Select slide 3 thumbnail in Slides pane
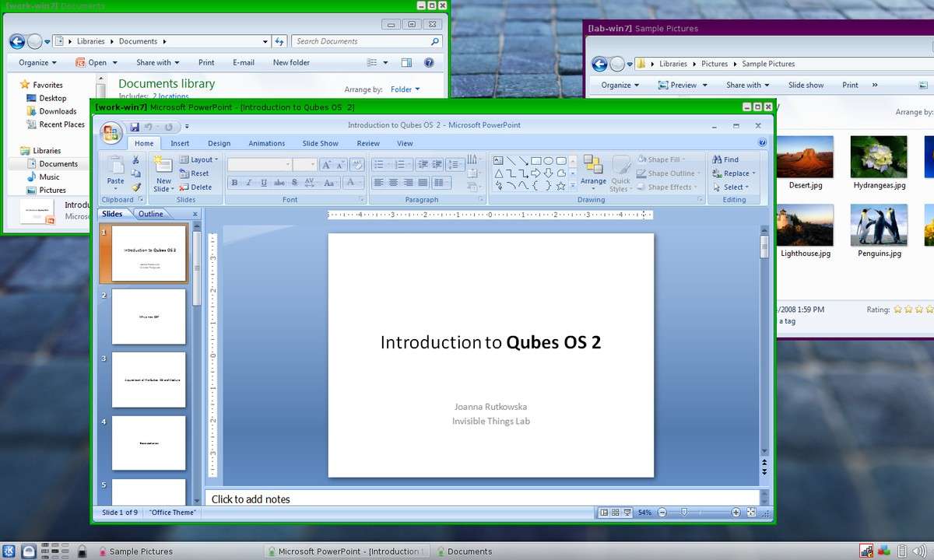The width and height of the screenshot is (934, 560). click(149, 380)
